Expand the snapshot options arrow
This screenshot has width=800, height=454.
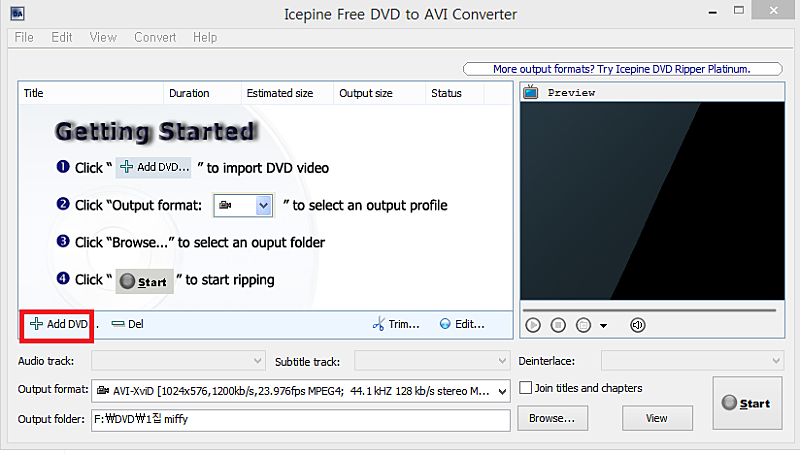604,325
